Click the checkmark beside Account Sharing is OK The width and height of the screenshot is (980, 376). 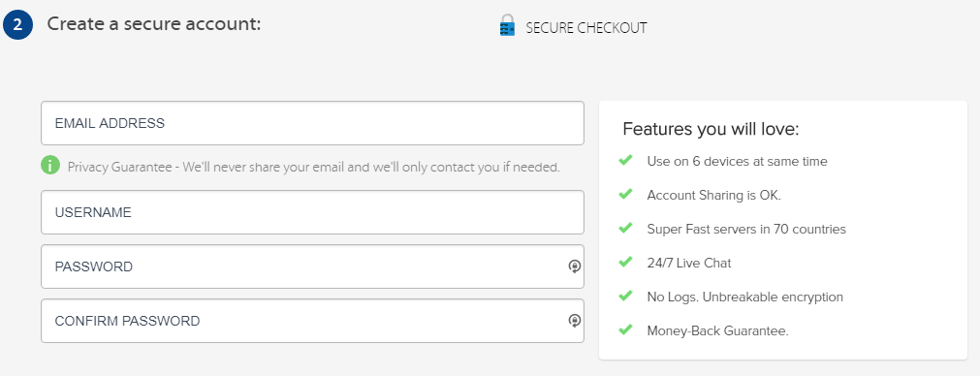pos(625,194)
